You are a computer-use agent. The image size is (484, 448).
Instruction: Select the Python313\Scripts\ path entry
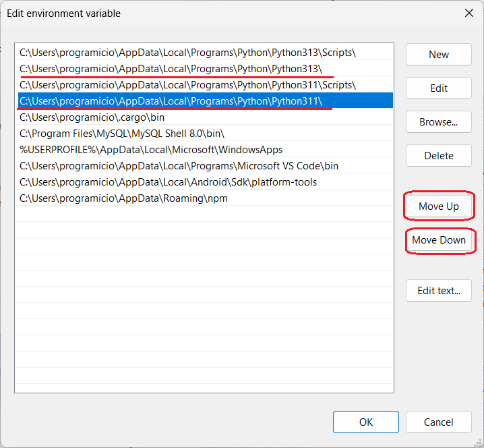[x=204, y=52]
